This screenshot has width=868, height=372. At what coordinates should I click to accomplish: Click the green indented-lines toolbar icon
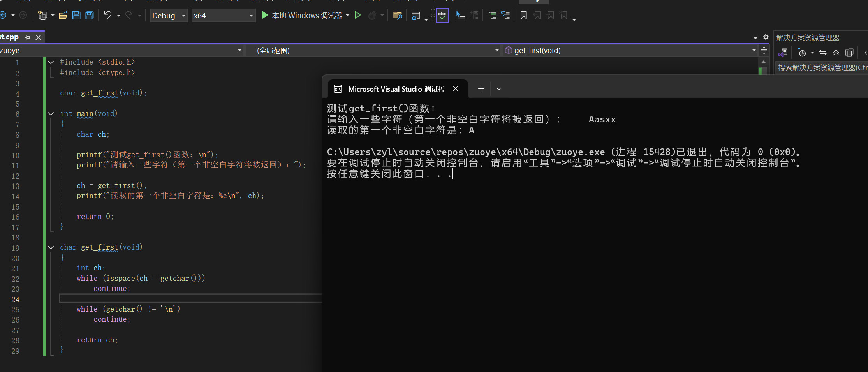click(x=493, y=15)
